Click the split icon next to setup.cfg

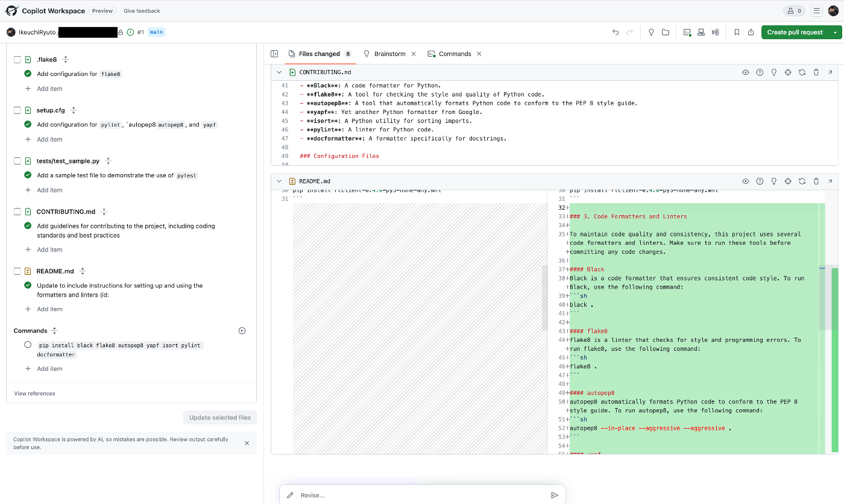tap(74, 110)
